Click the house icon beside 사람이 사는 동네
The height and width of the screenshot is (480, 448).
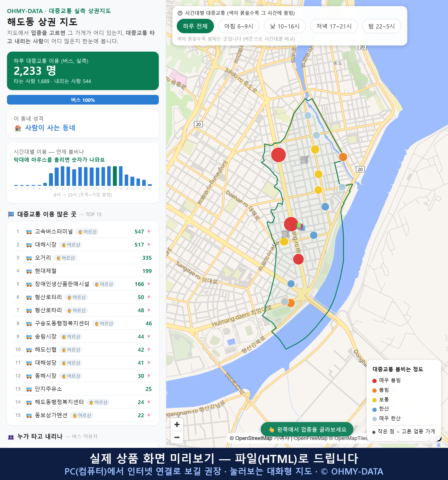18,128
